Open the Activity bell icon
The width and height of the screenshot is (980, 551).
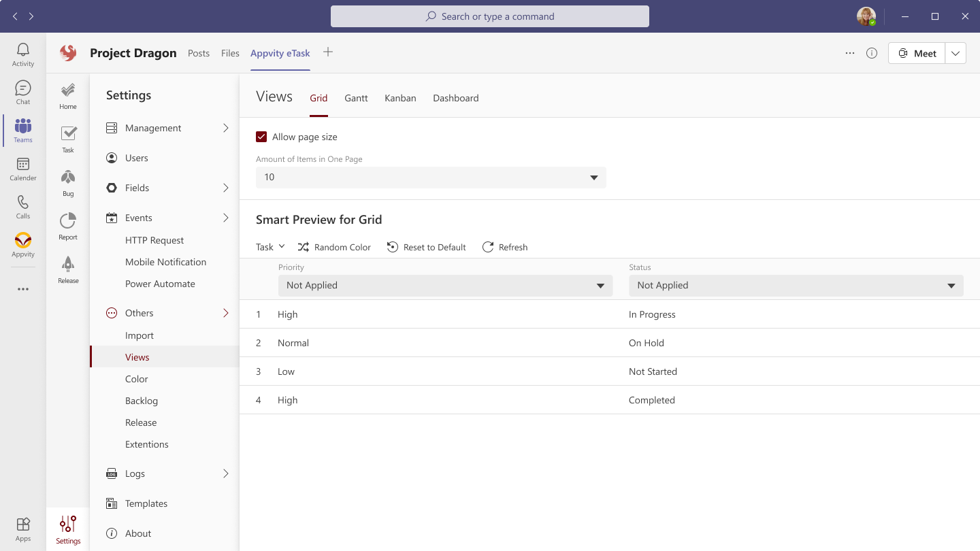pos(23,50)
